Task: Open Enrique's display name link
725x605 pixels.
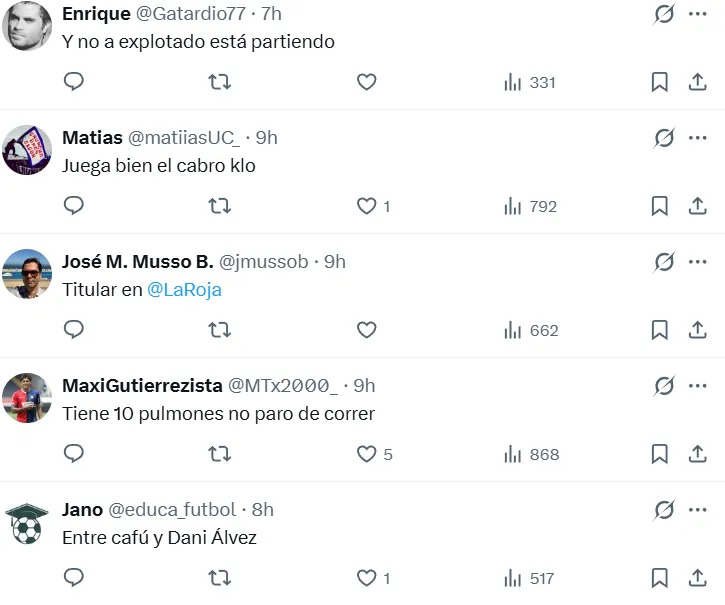Action: (x=96, y=14)
